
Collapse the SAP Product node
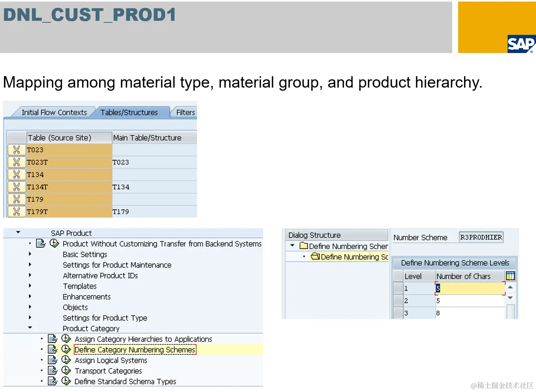point(18,233)
